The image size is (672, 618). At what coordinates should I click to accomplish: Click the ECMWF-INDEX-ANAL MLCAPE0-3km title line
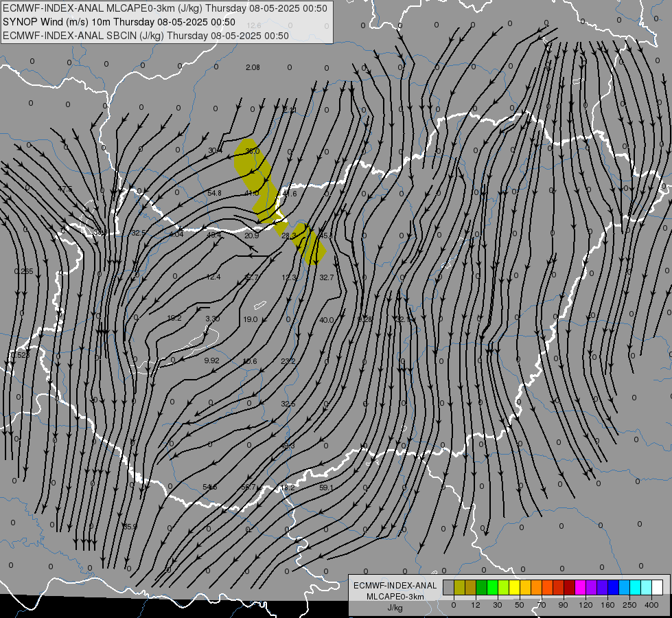[x=165, y=8]
